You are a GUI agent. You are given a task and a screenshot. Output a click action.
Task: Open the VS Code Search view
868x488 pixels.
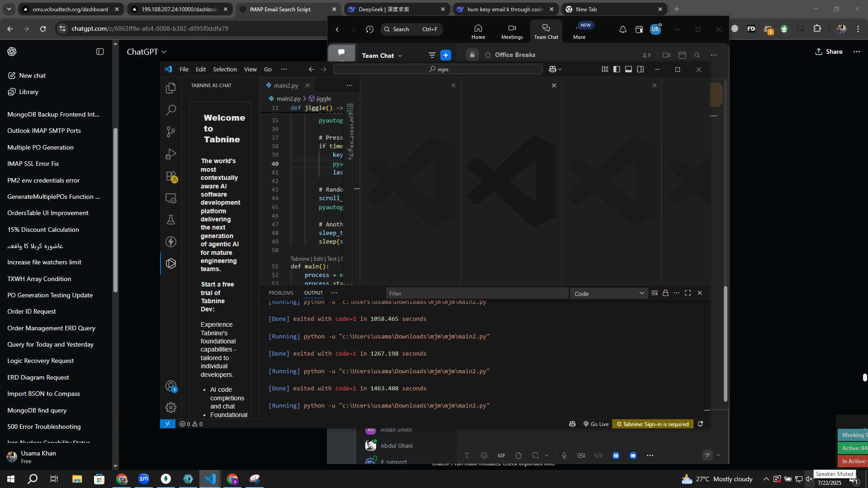tap(171, 110)
